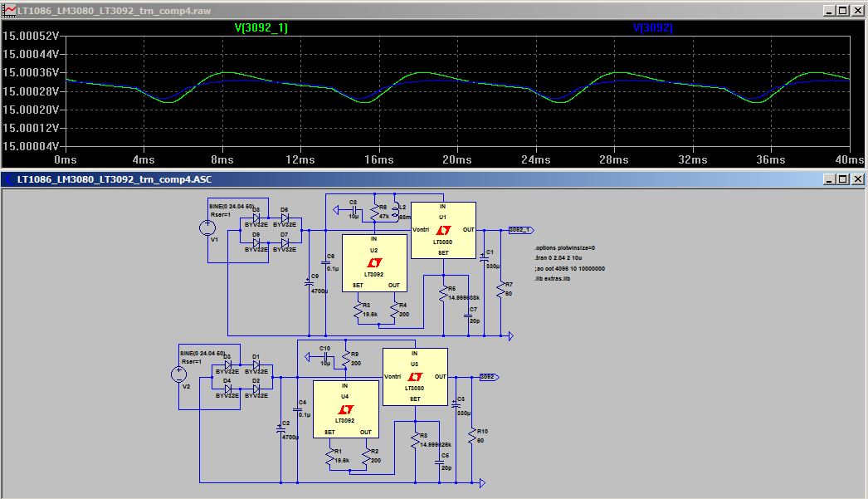
Task: Select the U2 LT3092 current source symbol
Action: pos(375,263)
